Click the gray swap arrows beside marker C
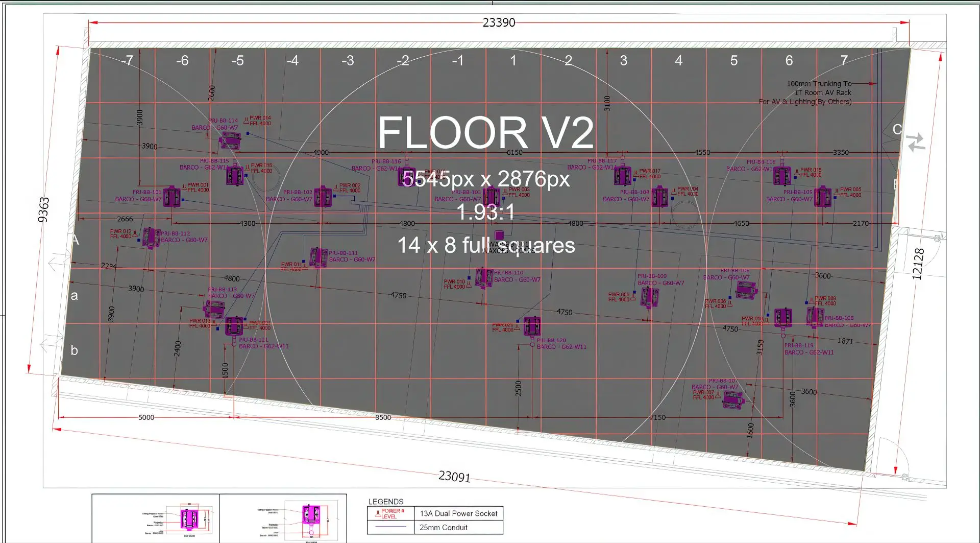Image resolution: width=980 pixels, height=543 pixels. [916, 142]
